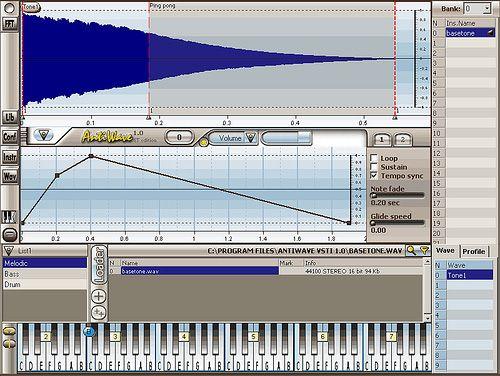Screen dimensions: 500x376
Task: Click the double-plus add-multiple round button
Action: click(99, 312)
